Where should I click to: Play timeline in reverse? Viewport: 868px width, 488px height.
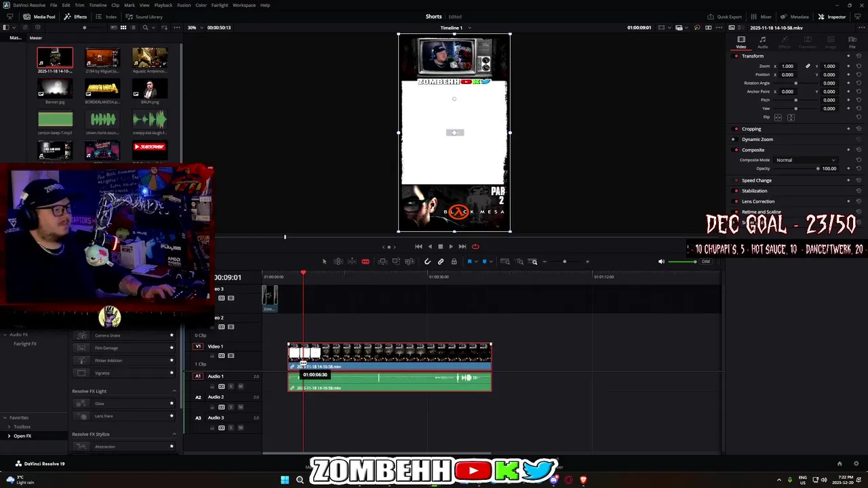430,247
